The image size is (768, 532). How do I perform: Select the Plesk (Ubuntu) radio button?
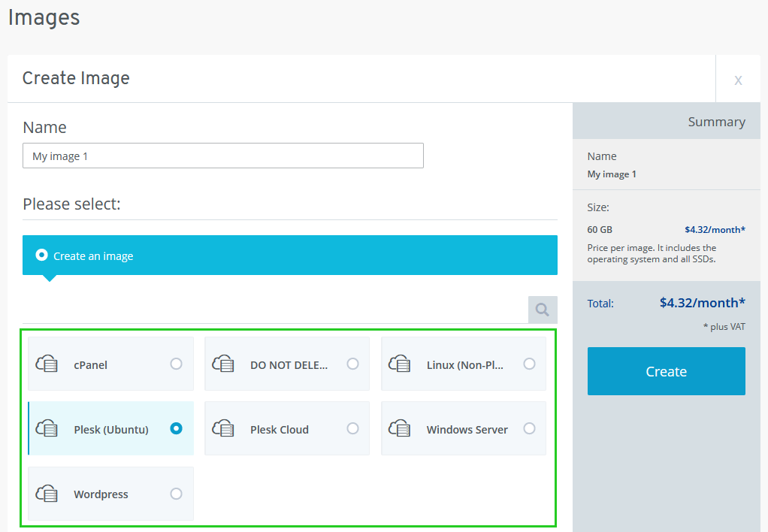pyautogui.click(x=176, y=428)
